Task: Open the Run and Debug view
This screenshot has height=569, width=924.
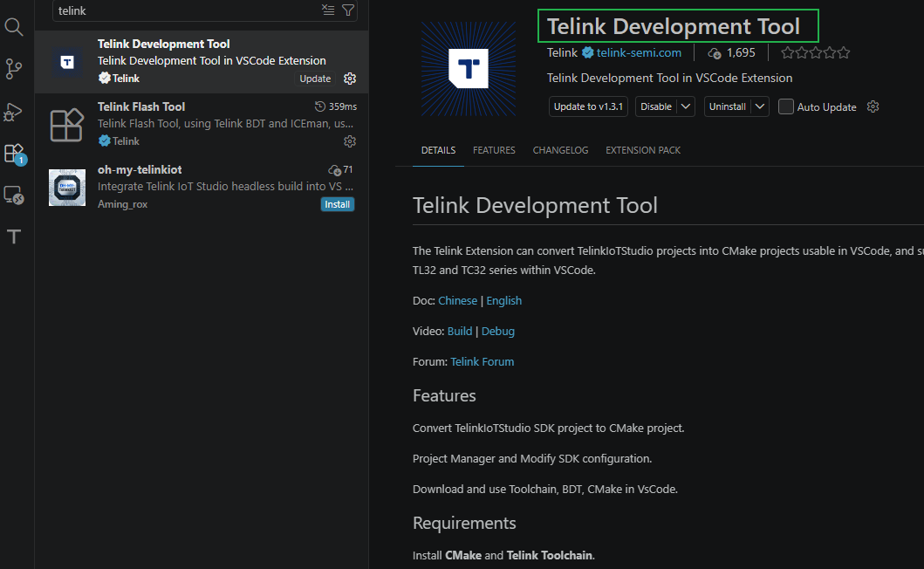Action: (x=14, y=112)
